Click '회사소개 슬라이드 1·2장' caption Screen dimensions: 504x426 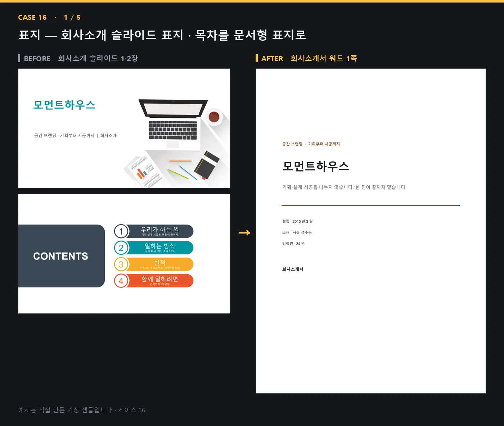click(x=98, y=58)
